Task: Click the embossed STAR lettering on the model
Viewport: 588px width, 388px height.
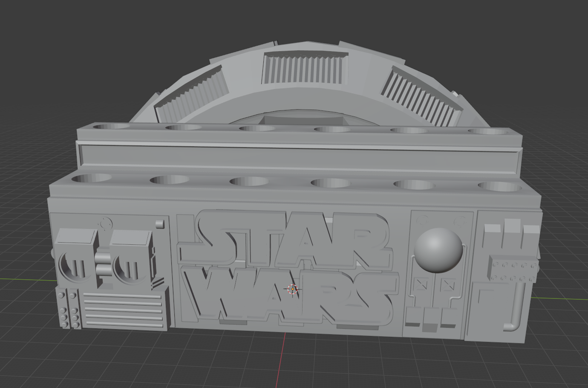Action: (x=285, y=240)
